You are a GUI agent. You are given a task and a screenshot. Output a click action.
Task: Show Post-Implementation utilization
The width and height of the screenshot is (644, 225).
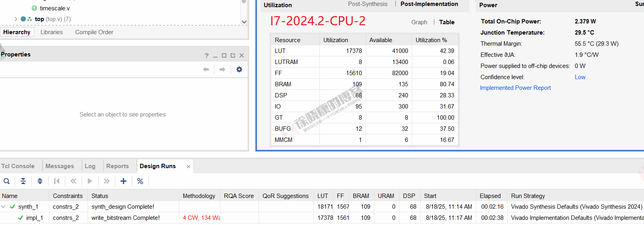coord(429,4)
